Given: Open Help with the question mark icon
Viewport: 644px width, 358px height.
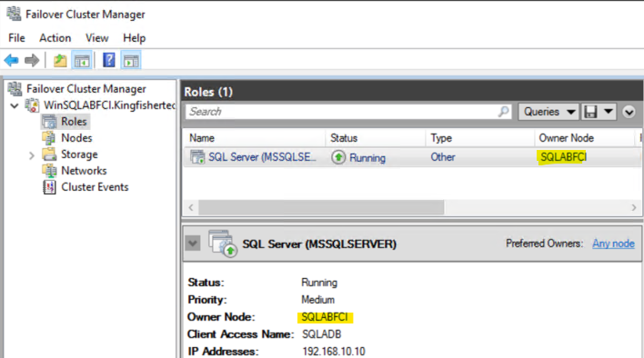Looking at the screenshot, I should point(109,60).
